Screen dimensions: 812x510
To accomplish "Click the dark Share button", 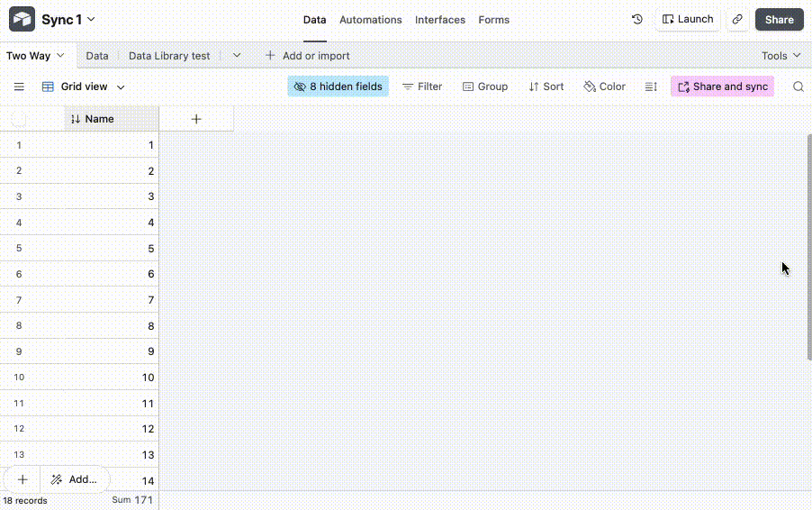I will pyautogui.click(x=779, y=20).
